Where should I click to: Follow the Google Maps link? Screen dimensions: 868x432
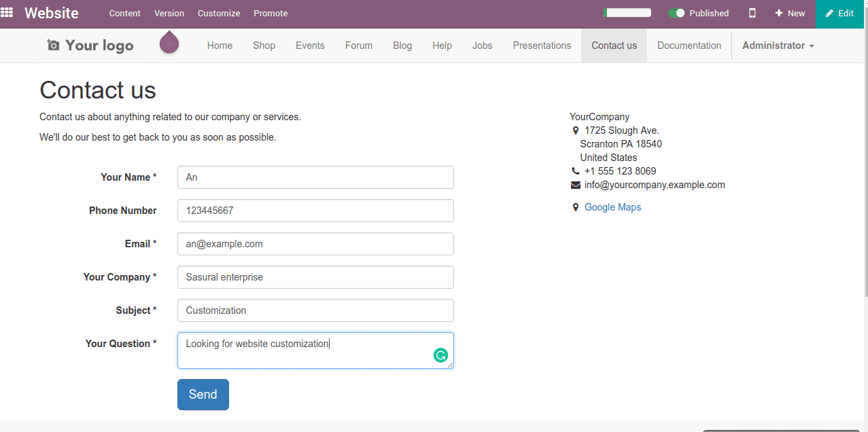coord(612,207)
